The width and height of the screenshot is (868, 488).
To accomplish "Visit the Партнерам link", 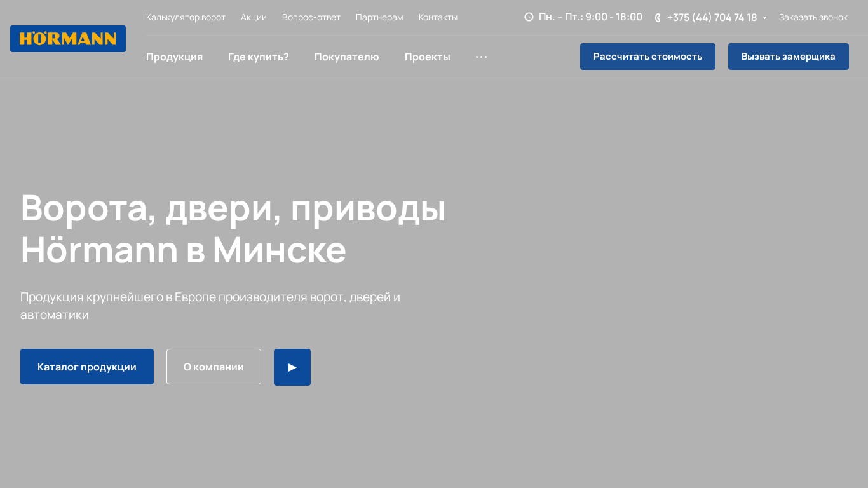I will pyautogui.click(x=379, y=17).
